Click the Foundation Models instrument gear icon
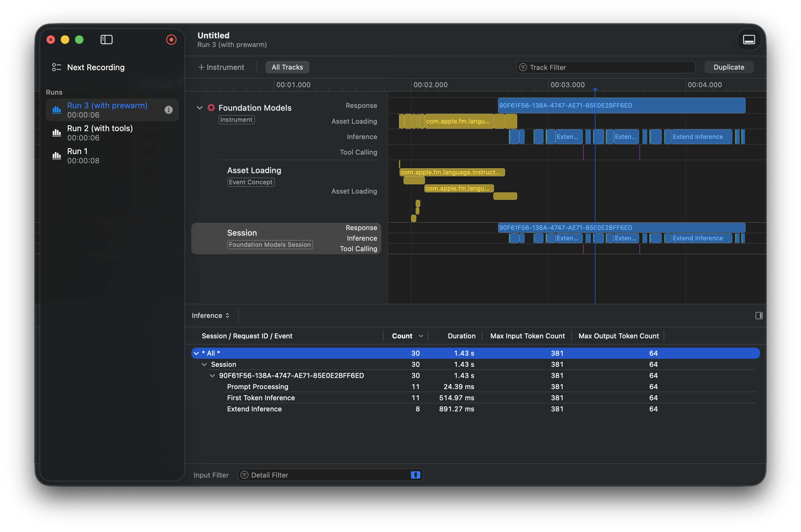Image resolution: width=801 pixels, height=532 pixels. [211, 108]
